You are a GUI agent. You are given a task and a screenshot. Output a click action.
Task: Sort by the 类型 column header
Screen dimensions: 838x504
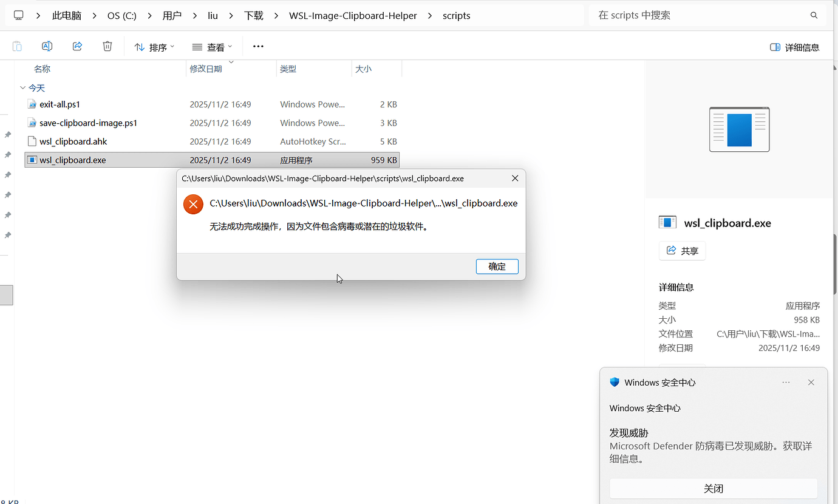coord(288,69)
